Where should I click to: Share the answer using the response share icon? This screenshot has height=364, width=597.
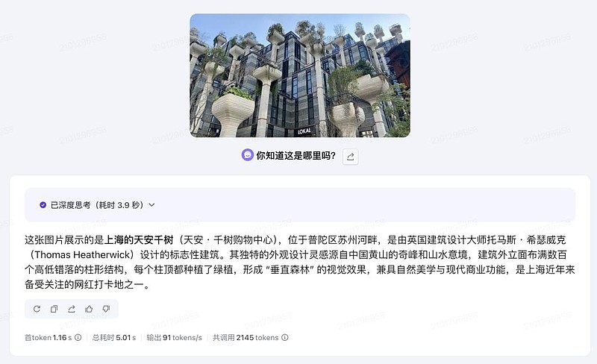pos(71,309)
